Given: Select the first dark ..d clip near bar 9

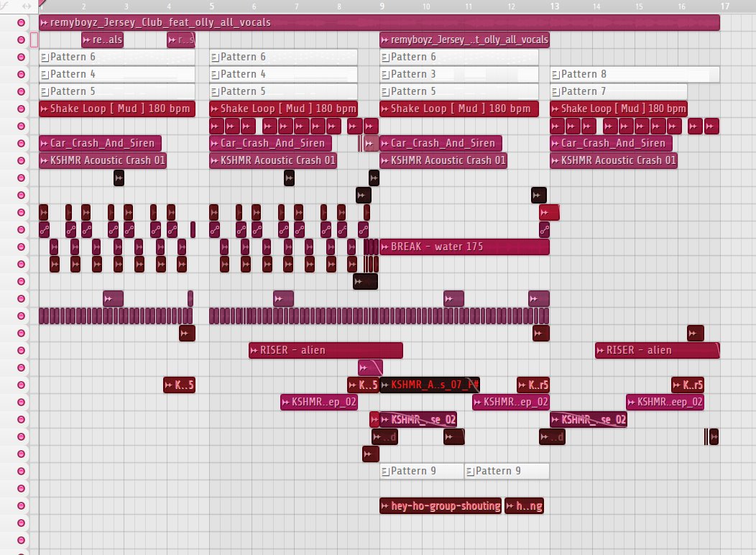Looking at the screenshot, I should coord(384,437).
